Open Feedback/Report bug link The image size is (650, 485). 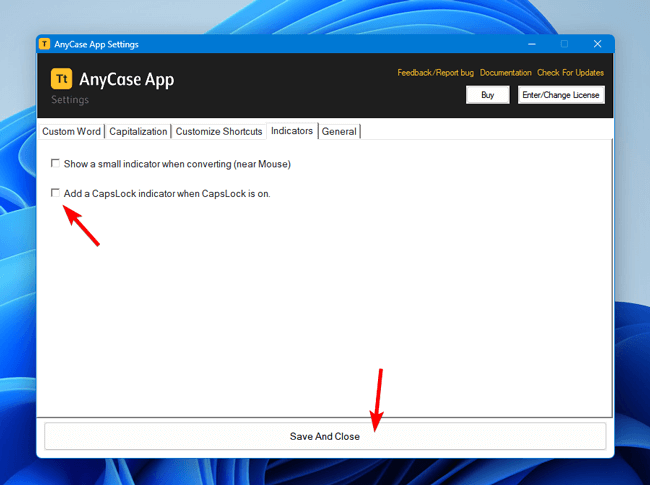435,73
